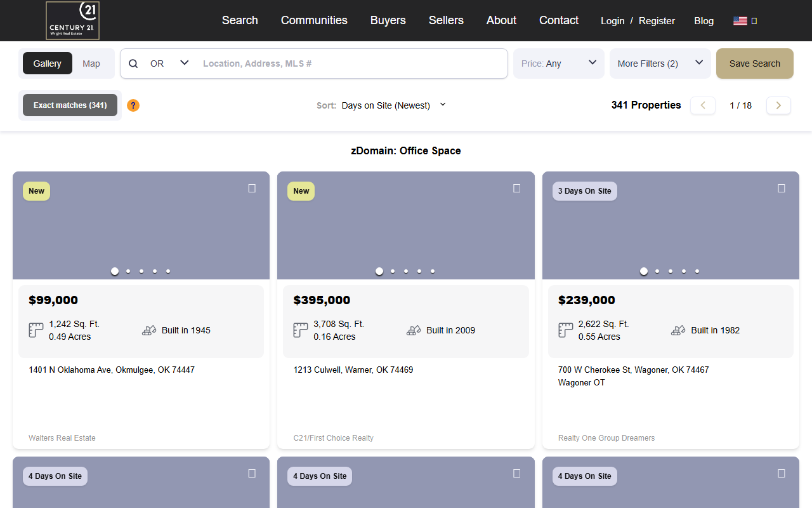Favorite the middle 4 Days On Site listing

point(516,474)
